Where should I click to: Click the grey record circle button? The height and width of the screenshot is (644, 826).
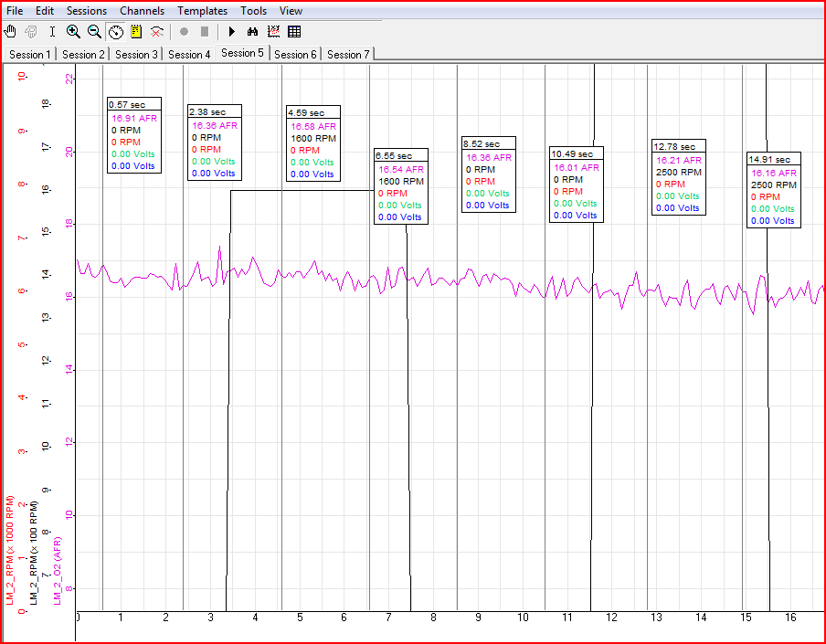pyautogui.click(x=184, y=32)
